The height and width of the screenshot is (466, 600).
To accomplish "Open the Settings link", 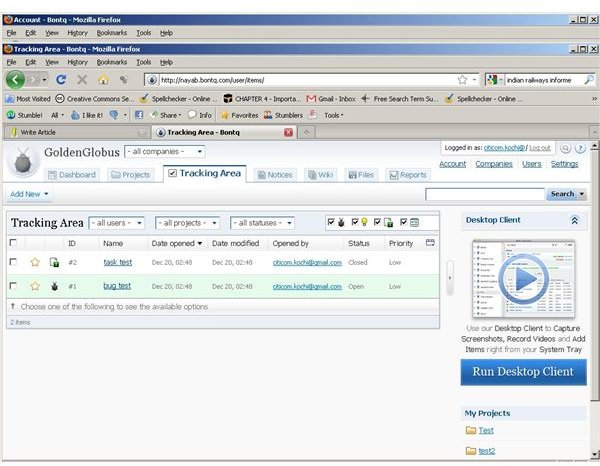I will pos(564,164).
